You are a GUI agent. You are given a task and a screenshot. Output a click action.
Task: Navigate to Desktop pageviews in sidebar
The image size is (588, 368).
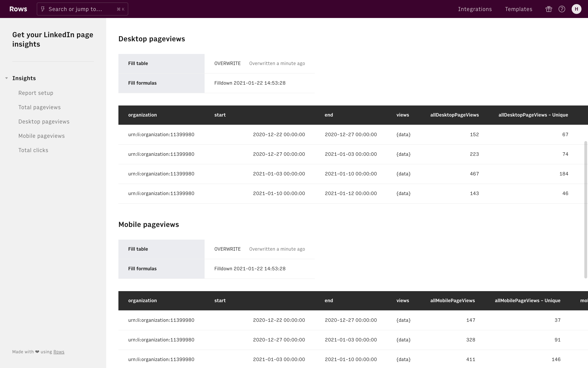(44, 122)
